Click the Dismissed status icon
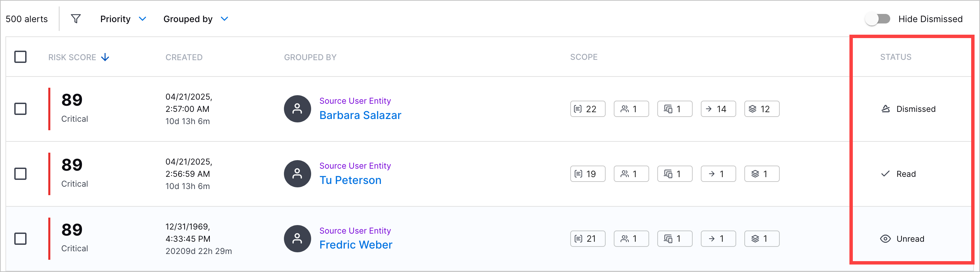Image resolution: width=980 pixels, height=272 pixels. point(886,109)
